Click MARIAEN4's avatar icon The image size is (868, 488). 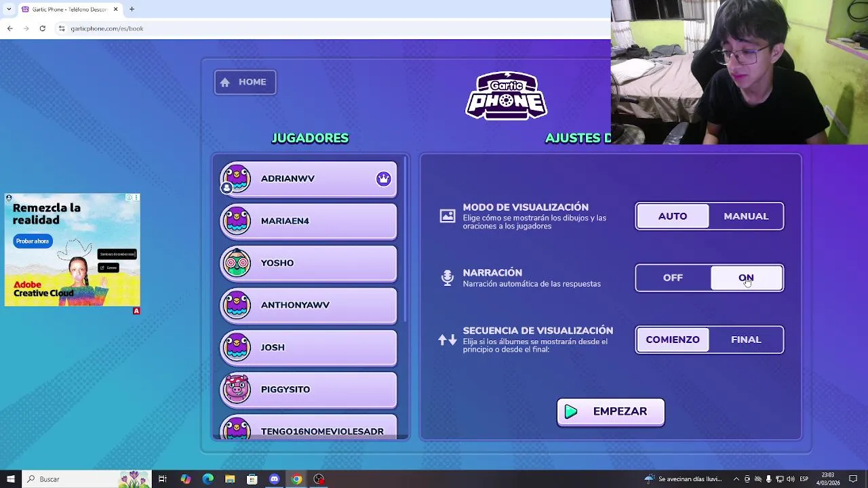tap(237, 221)
